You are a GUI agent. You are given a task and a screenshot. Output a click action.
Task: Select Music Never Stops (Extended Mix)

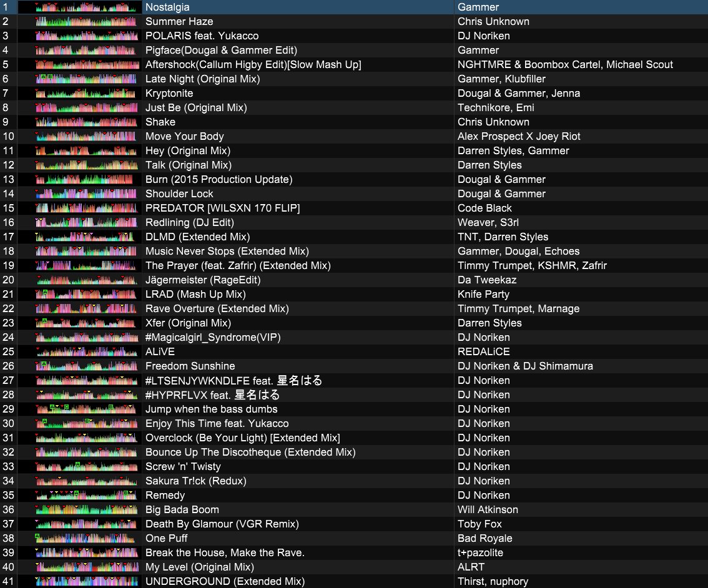227,252
